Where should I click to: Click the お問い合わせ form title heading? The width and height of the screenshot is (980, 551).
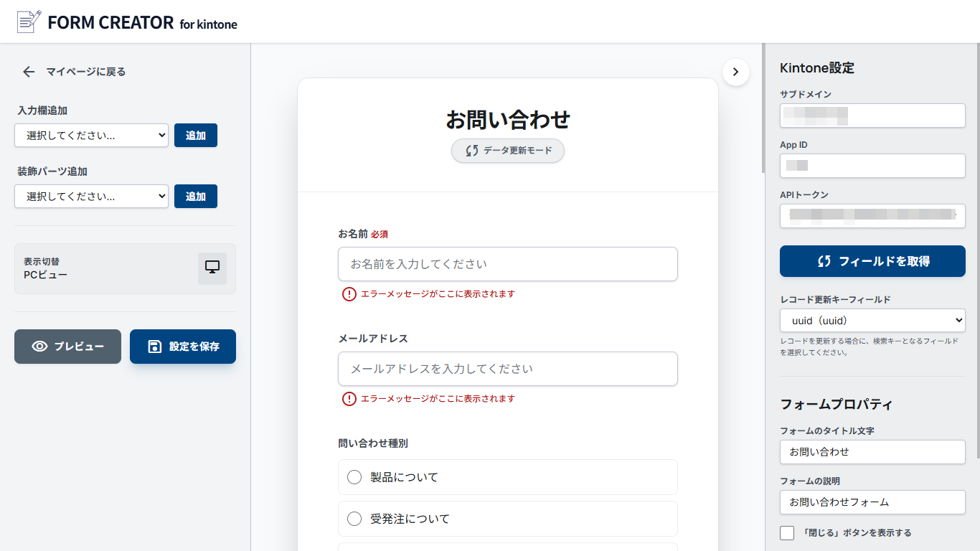pyautogui.click(x=508, y=119)
